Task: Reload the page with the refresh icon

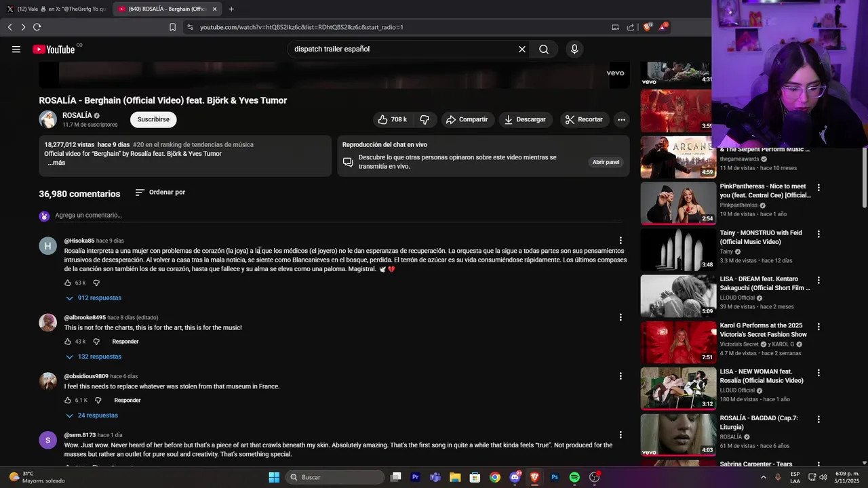Action: click(x=37, y=27)
